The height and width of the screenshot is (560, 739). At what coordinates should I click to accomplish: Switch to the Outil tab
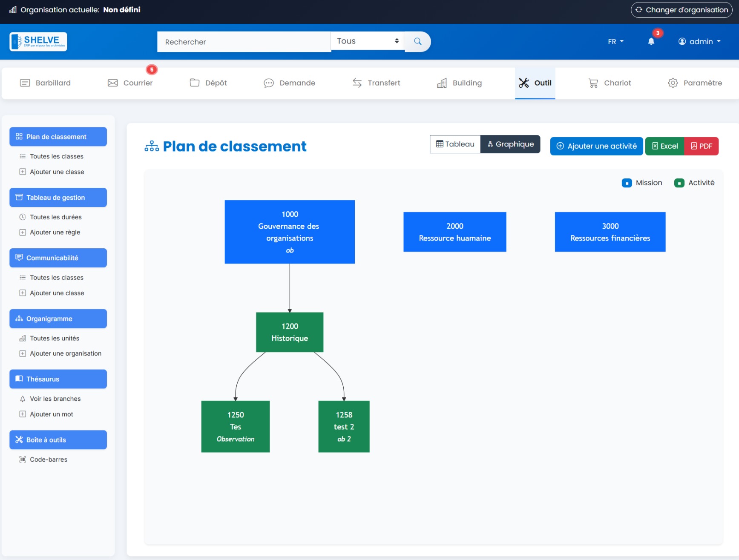coord(535,83)
